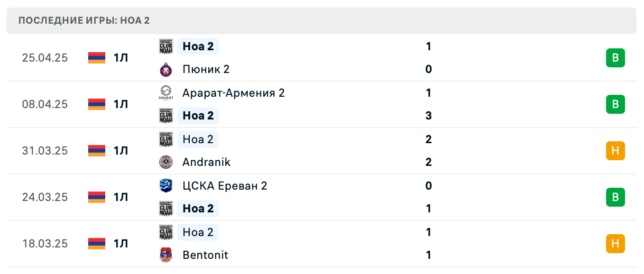The width and height of the screenshot is (644, 274).
Task: Click the 08.04.25 match date
Action: point(45,104)
